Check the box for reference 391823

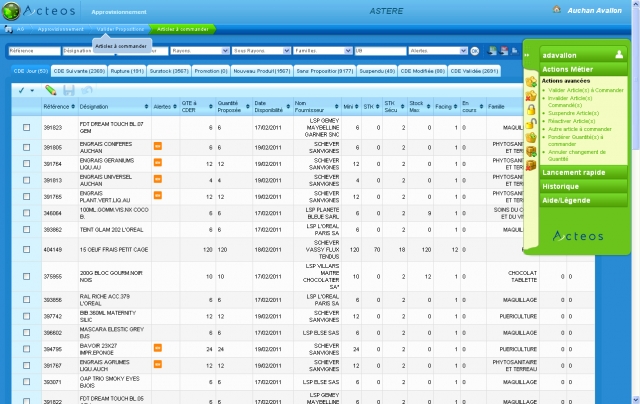pyautogui.click(x=27, y=128)
